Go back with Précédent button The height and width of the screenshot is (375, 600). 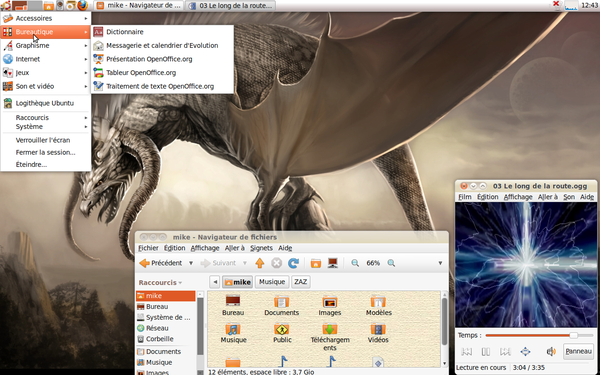pyautogui.click(x=161, y=263)
